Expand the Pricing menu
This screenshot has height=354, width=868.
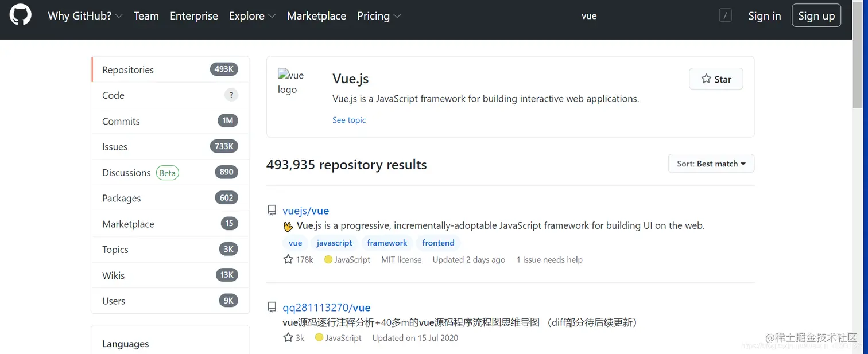click(x=379, y=16)
